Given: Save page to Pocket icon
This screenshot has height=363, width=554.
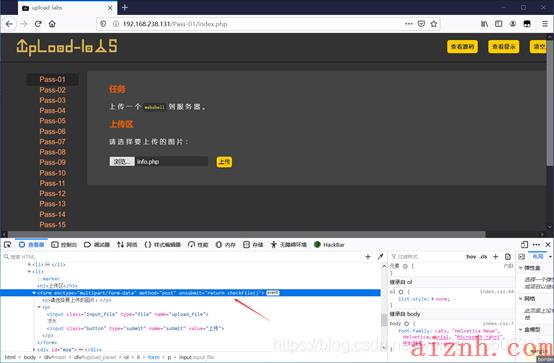Looking at the screenshot, I should coord(421,24).
